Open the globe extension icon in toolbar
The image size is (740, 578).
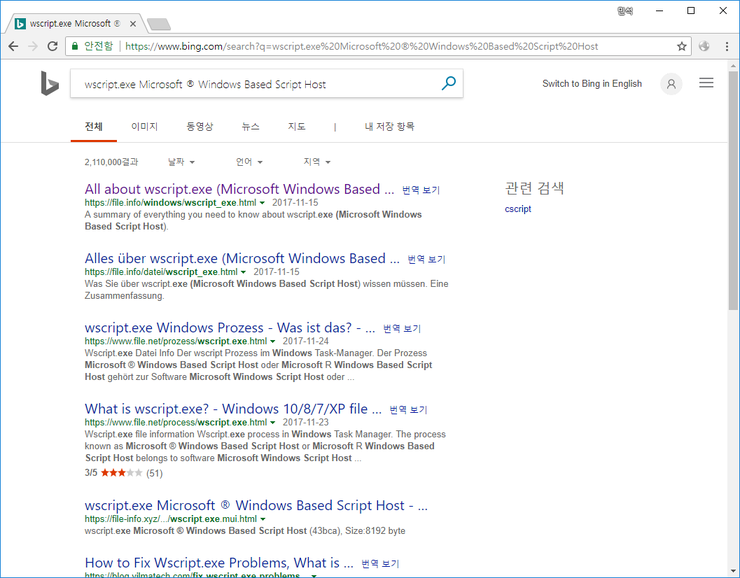(704, 46)
